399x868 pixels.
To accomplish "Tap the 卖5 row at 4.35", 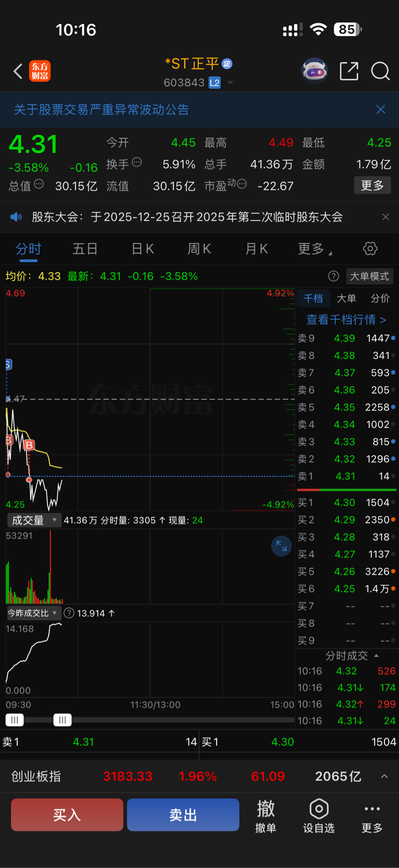I will click(347, 407).
